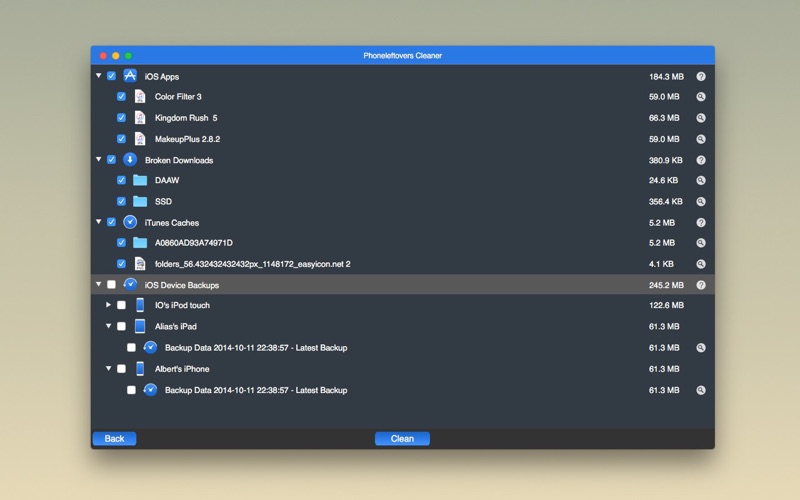Reveal SSD folder with magnifier icon
Viewport: 800px width, 500px height.
(701, 202)
